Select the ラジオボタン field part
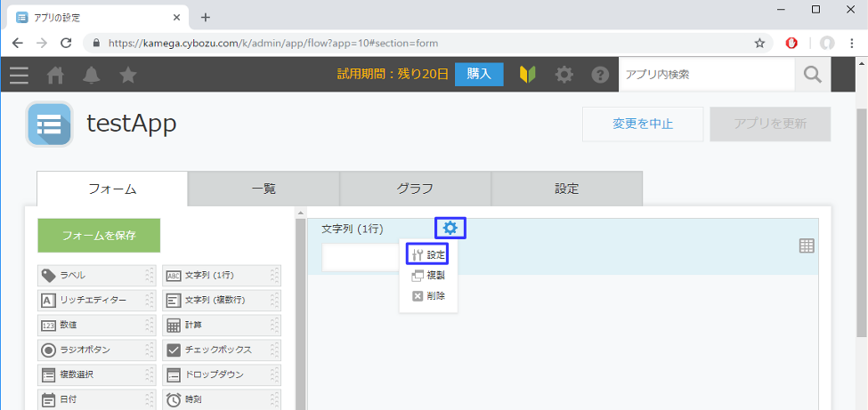Screen dimensions: 868x410 [x=97, y=350]
